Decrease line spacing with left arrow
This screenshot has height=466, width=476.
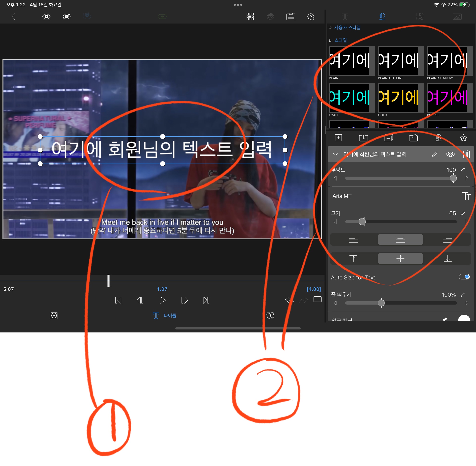coord(335,303)
